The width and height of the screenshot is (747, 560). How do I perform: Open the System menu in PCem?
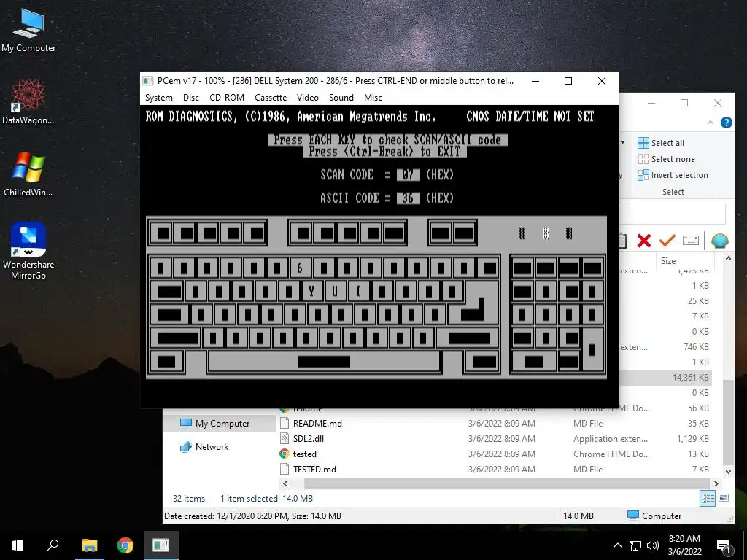point(158,98)
